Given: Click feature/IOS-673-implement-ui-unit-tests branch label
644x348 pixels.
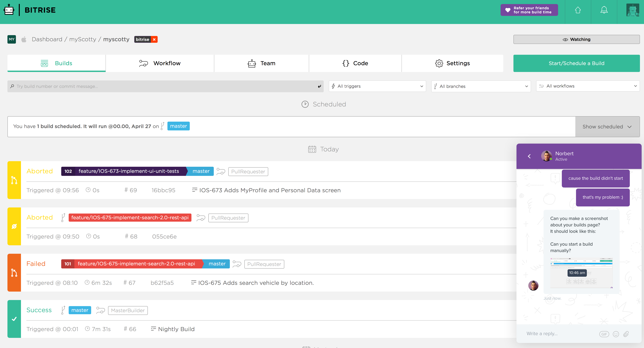Looking at the screenshot, I should 129,171.
